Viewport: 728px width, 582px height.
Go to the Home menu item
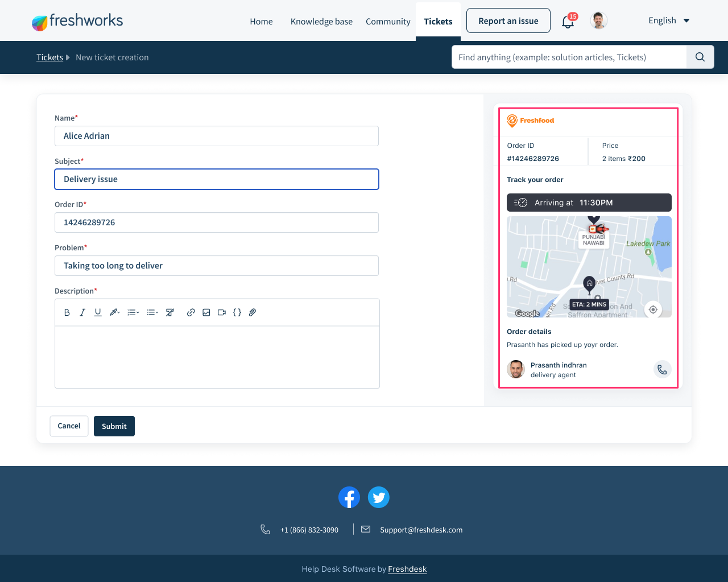[x=261, y=22]
